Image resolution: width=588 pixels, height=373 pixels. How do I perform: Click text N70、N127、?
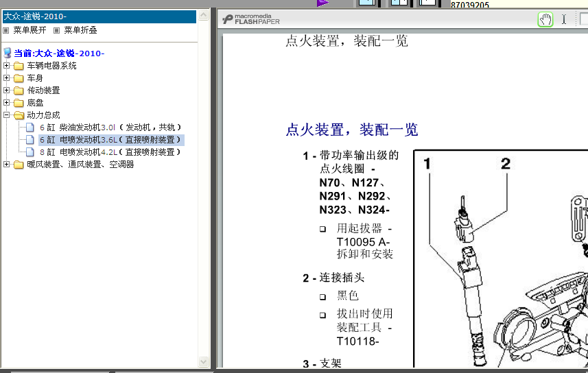352,182
